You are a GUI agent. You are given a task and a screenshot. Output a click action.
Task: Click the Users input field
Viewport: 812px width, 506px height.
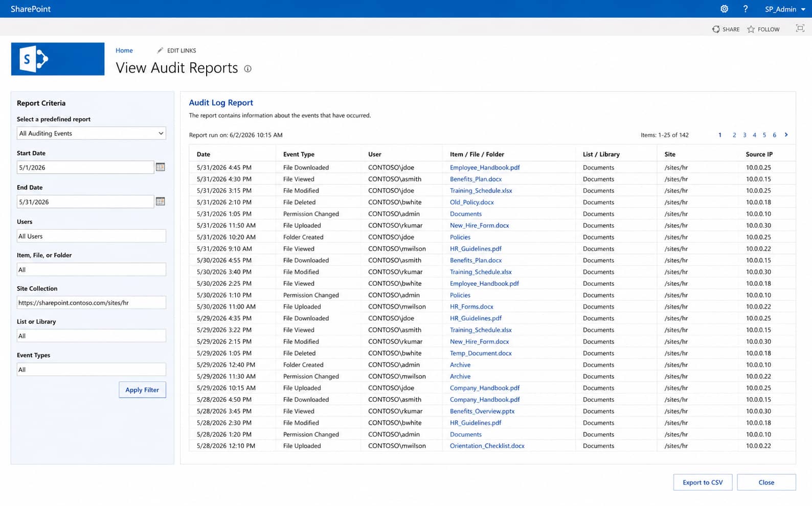92,236
